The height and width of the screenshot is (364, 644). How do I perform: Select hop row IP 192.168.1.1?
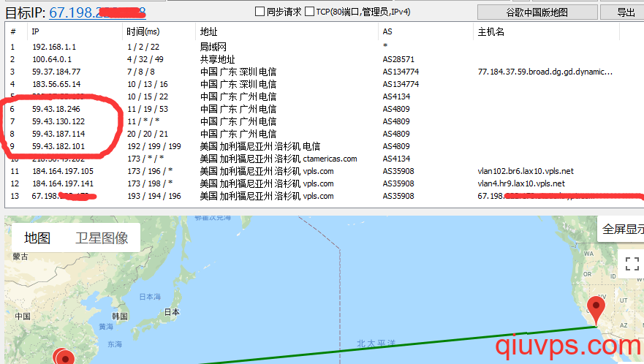pos(54,47)
